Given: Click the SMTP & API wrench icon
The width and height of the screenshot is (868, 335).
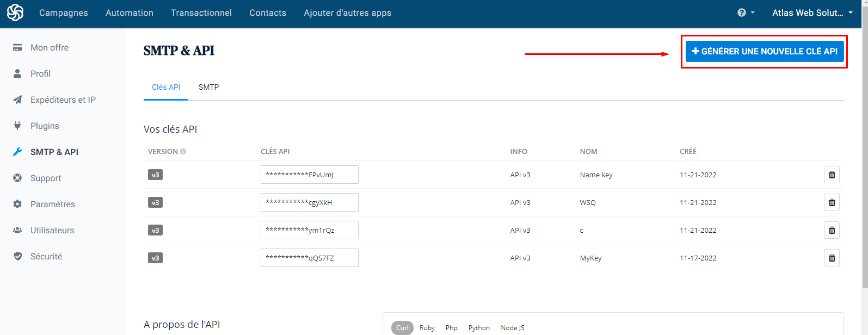Looking at the screenshot, I should (17, 152).
